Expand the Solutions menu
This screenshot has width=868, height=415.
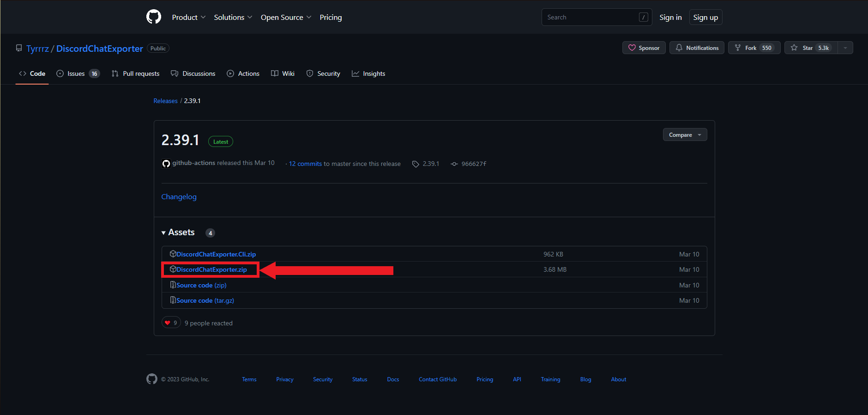[x=233, y=18]
